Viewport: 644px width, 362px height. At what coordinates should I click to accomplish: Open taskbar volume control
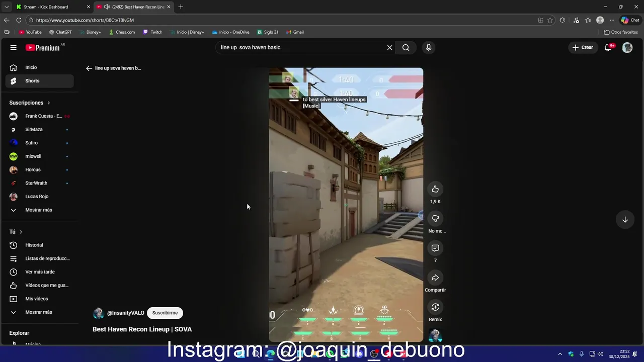600,354
